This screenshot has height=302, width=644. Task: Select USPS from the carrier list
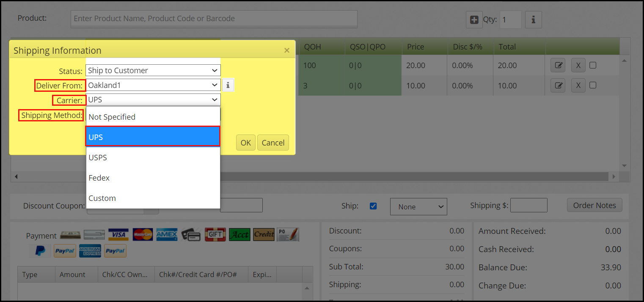[x=153, y=157]
